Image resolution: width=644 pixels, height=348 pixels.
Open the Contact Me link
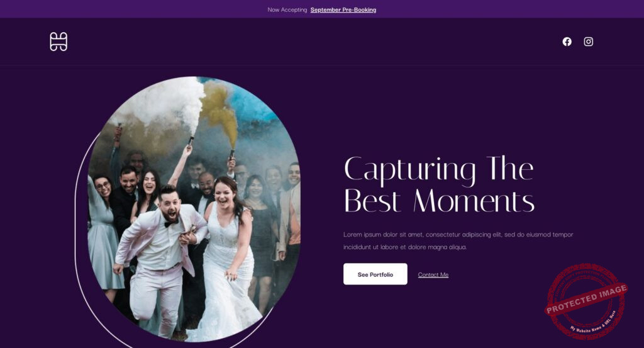[433, 274]
